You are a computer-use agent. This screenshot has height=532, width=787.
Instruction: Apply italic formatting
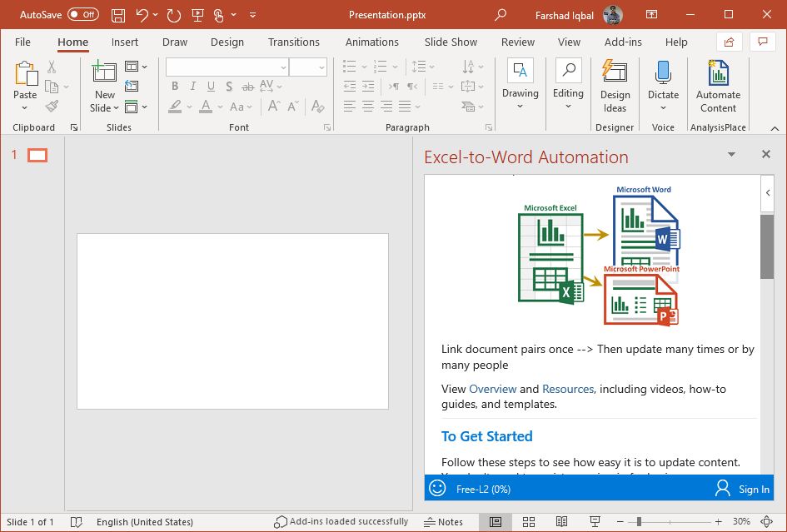192,86
